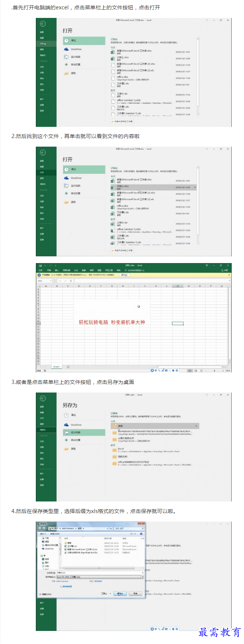Click 添加标记 link in the save dialog
This screenshot has width=244, height=644.
[x=98, y=581]
